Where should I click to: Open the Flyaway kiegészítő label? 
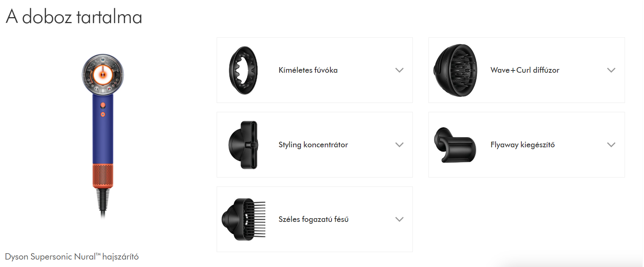[x=522, y=145]
